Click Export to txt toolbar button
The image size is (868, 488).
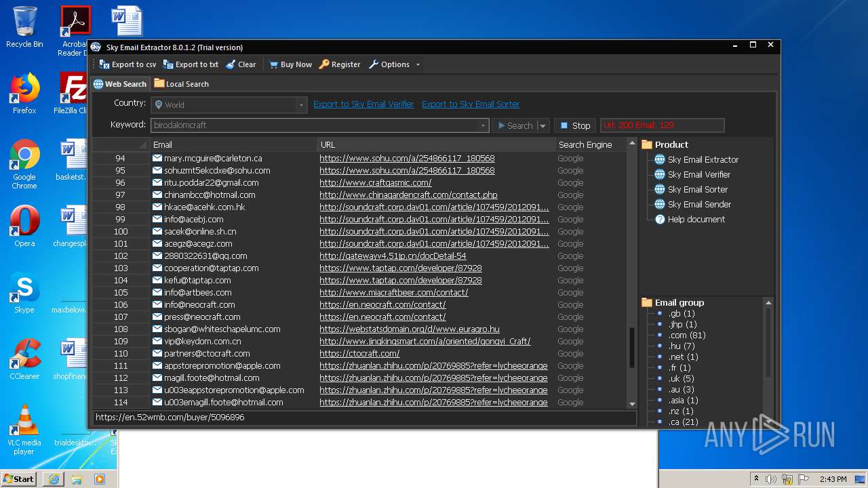[191, 64]
